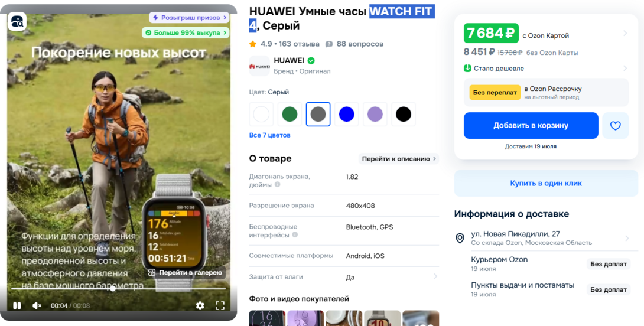The width and height of the screenshot is (644, 326).
Task: Click 'Добавить в корзину' button
Action: [531, 126]
